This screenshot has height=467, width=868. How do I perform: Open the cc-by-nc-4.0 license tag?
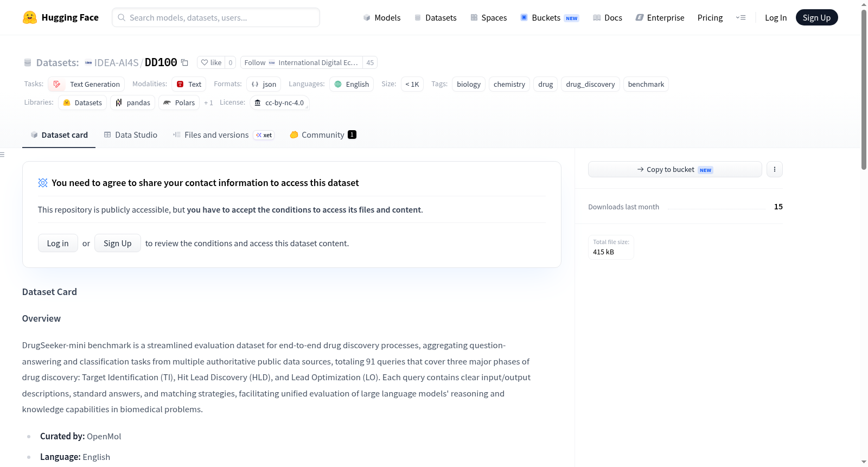279,103
